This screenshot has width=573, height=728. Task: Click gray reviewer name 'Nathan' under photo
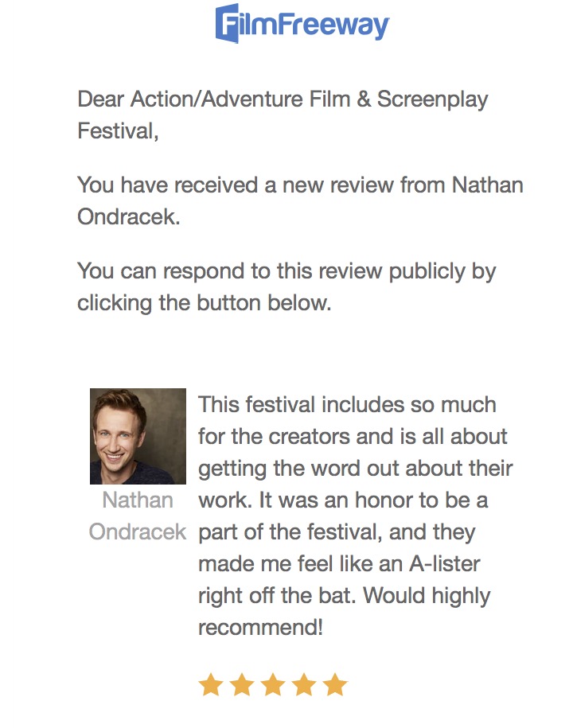pyautogui.click(x=138, y=500)
